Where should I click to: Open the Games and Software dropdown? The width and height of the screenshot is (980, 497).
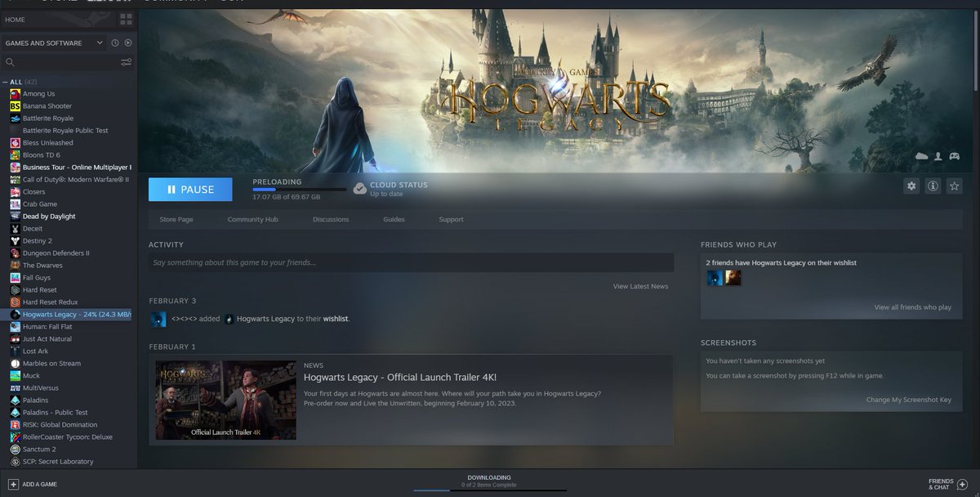pos(54,43)
